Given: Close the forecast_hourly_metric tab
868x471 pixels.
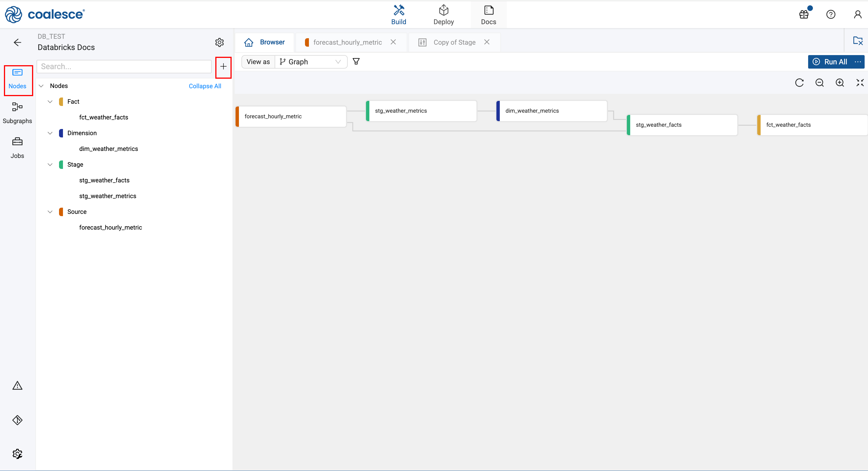Looking at the screenshot, I should [393, 42].
